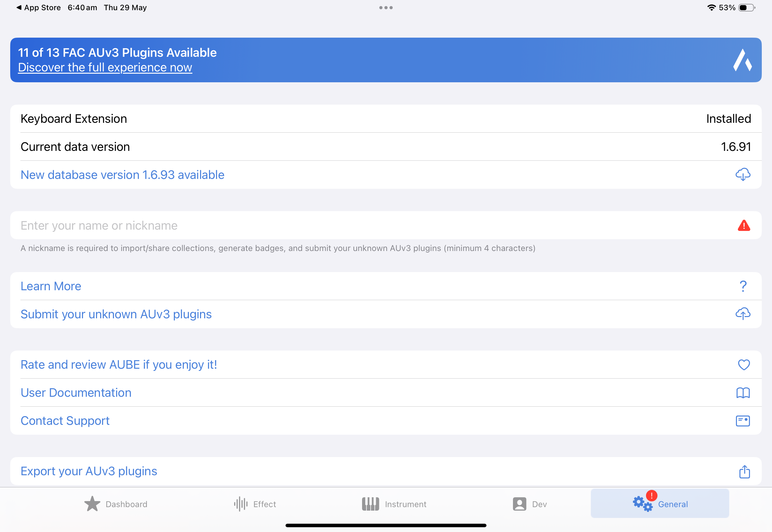Click the Installed status text

(728, 119)
